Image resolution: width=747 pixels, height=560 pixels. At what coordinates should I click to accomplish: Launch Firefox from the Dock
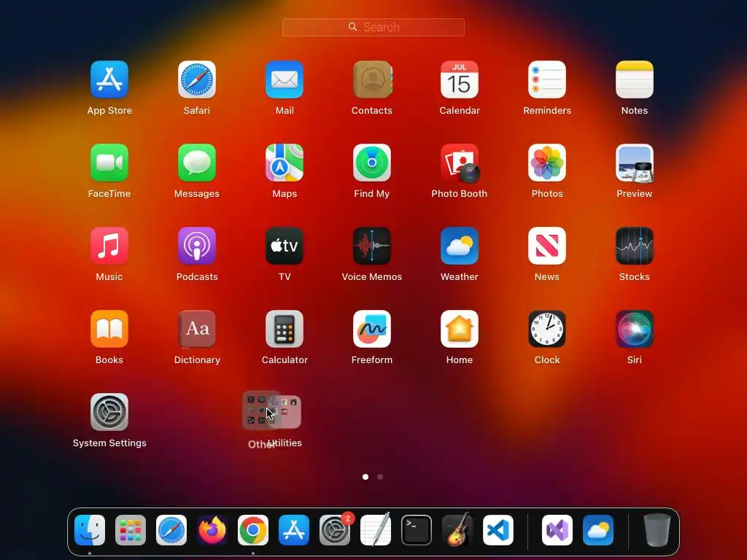click(x=212, y=530)
